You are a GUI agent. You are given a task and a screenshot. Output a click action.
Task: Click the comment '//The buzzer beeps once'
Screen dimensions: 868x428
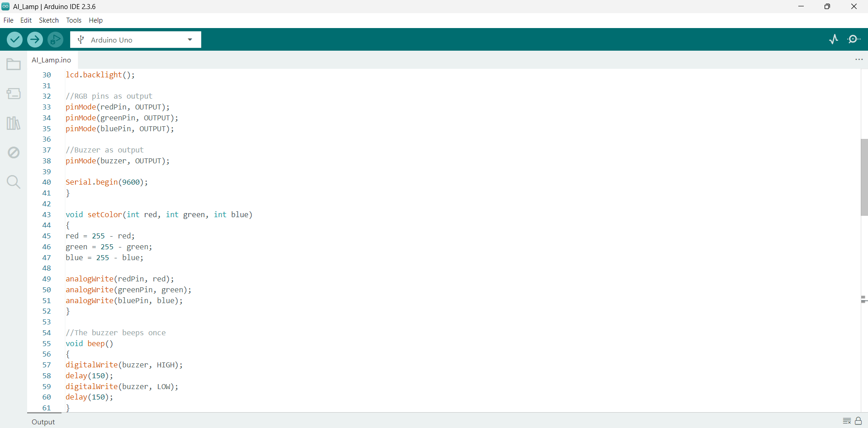pos(116,333)
